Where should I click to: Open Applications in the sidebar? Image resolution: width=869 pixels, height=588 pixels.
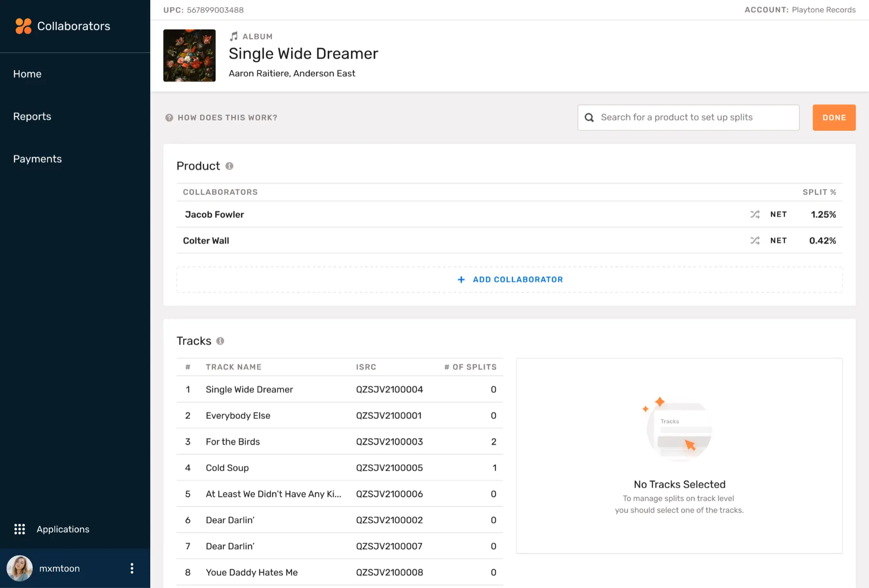click(x=63, y=529)
